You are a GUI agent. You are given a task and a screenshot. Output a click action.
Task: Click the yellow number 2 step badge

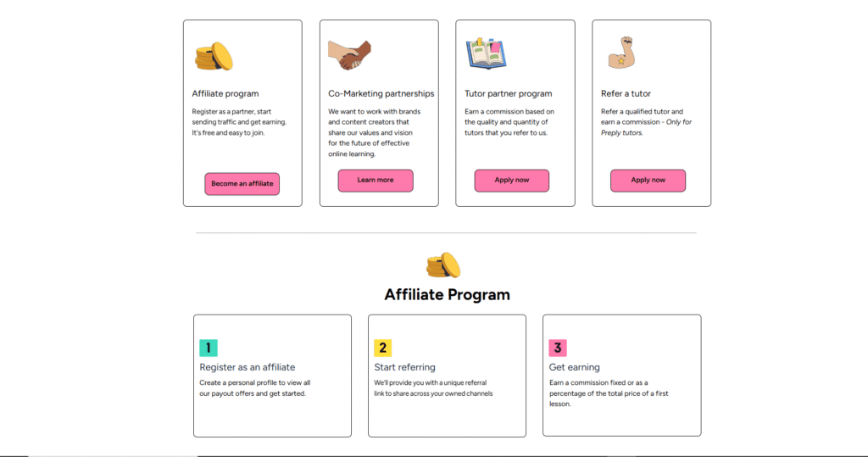[x=383, y=348]
